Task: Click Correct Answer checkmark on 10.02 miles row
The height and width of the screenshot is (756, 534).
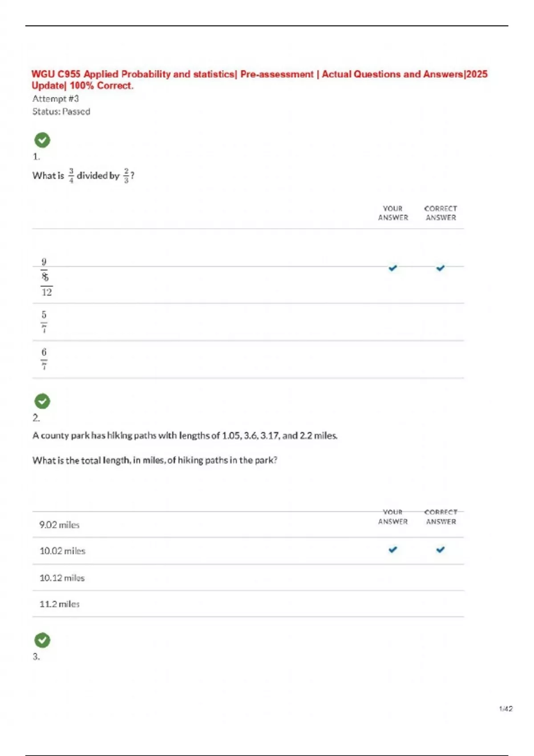Action: point(440,550)
